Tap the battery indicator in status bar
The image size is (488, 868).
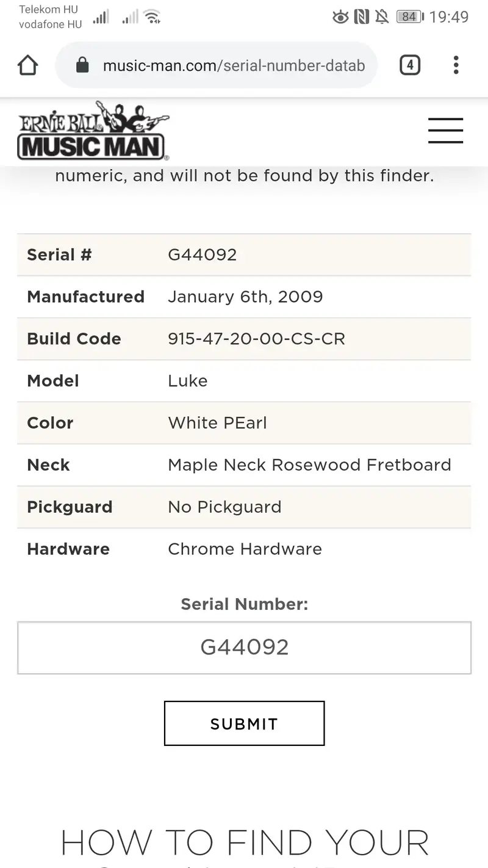[409, 17]
